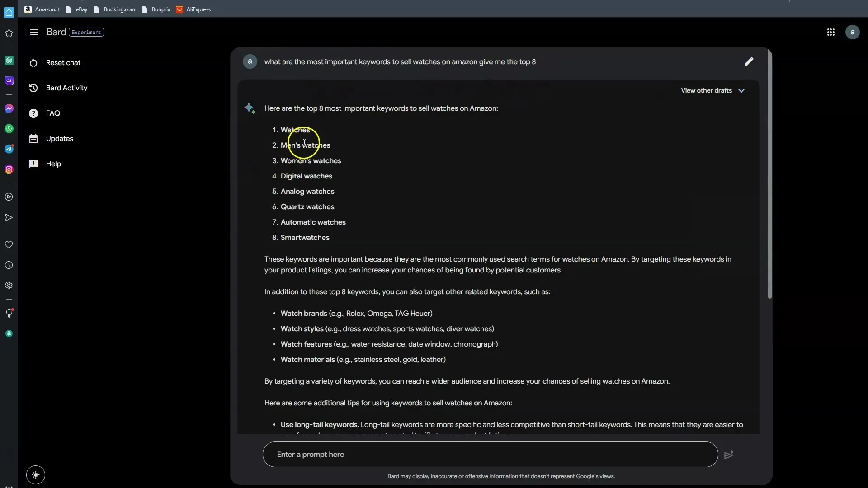Expand the sidebar hamburger menu

click(x=34, y=32)
